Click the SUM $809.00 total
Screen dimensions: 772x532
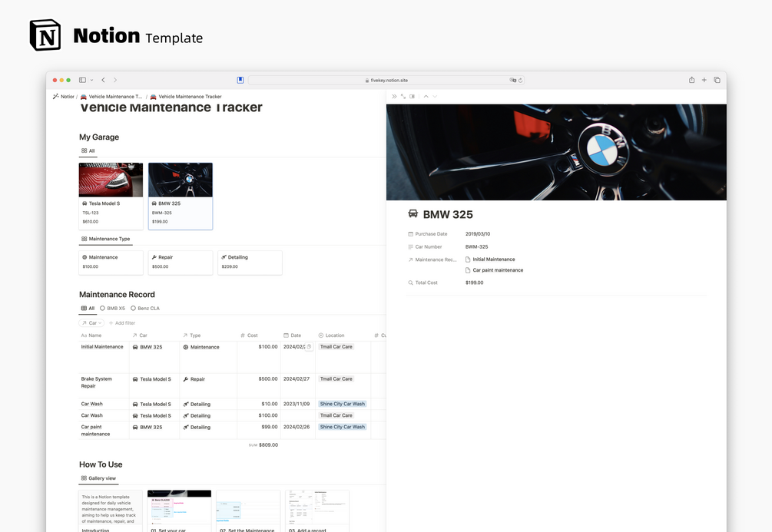pos(263,445)
